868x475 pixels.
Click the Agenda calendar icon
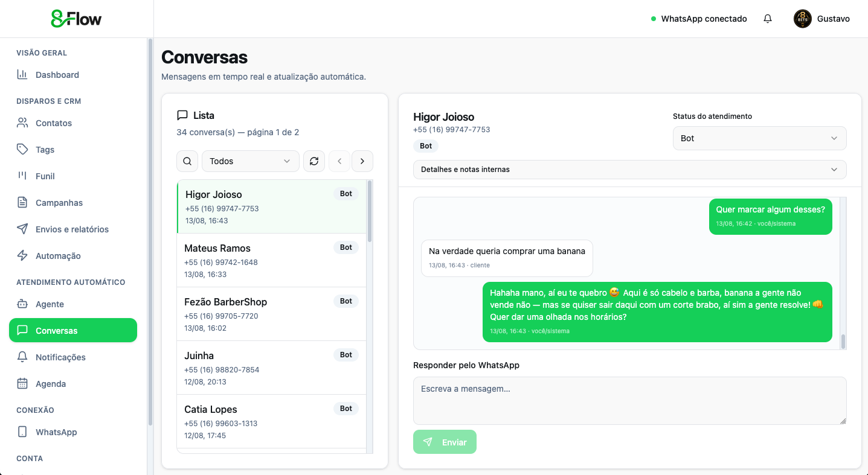[22, 384]
